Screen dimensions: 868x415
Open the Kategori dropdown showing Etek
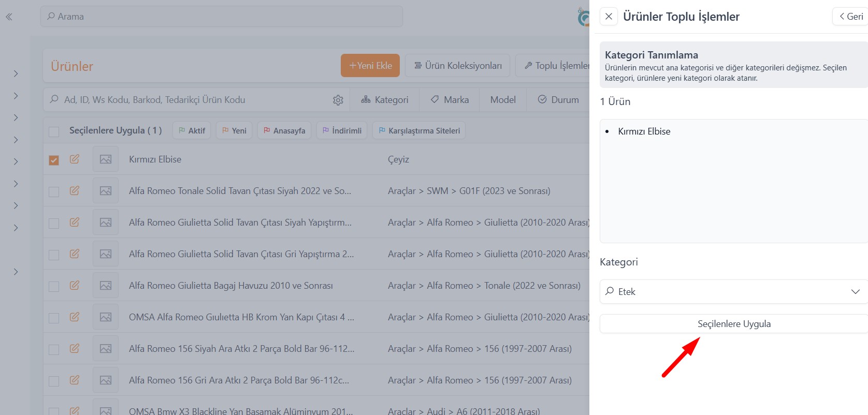[x=733, y=292]
